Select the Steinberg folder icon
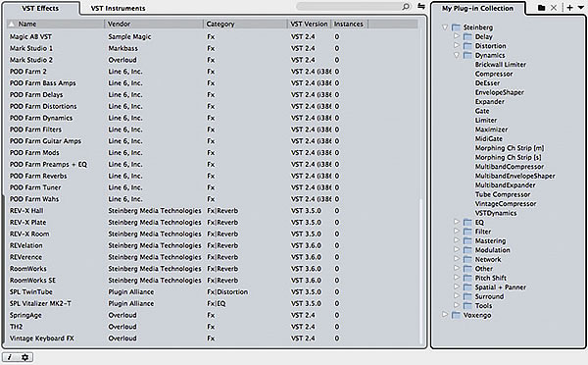Screen dimensions: 588x365 (456, 27)
